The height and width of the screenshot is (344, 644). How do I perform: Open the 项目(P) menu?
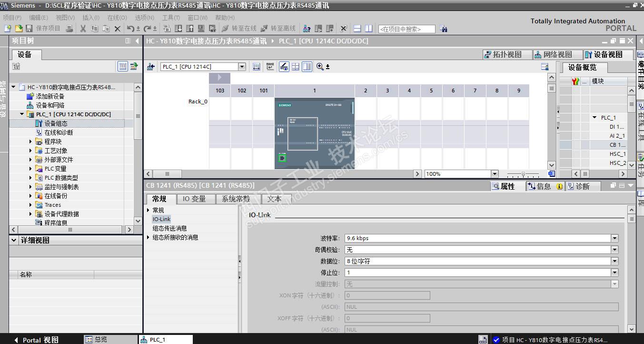tap(12, 18)
